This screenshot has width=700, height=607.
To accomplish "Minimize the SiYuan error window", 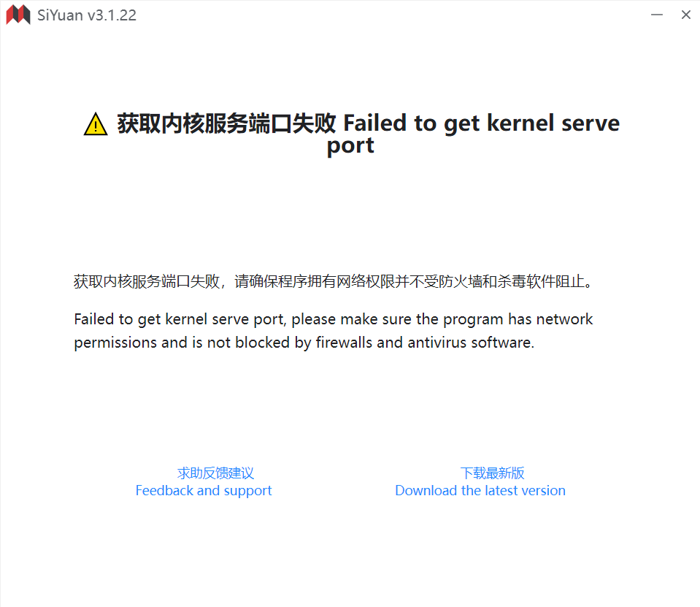I will [x=657, y=15].
